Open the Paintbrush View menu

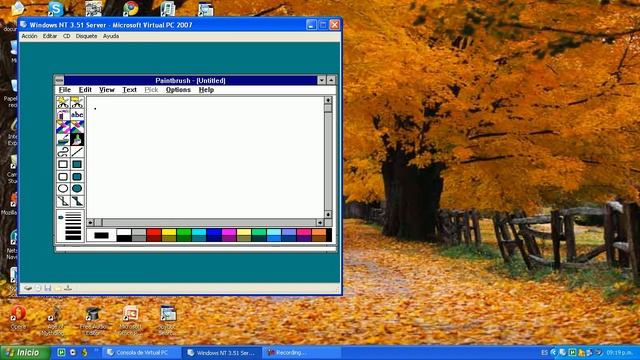click(107, 90)
